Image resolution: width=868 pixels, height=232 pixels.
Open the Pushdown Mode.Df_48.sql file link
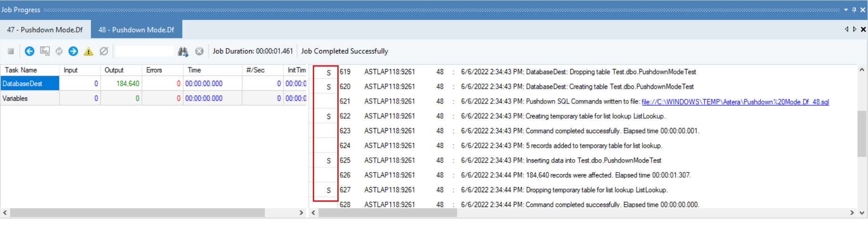click(735, 102)
